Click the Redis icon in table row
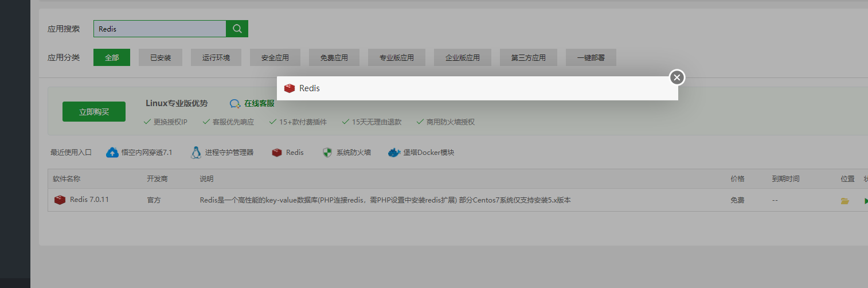 tap(60, 200)
